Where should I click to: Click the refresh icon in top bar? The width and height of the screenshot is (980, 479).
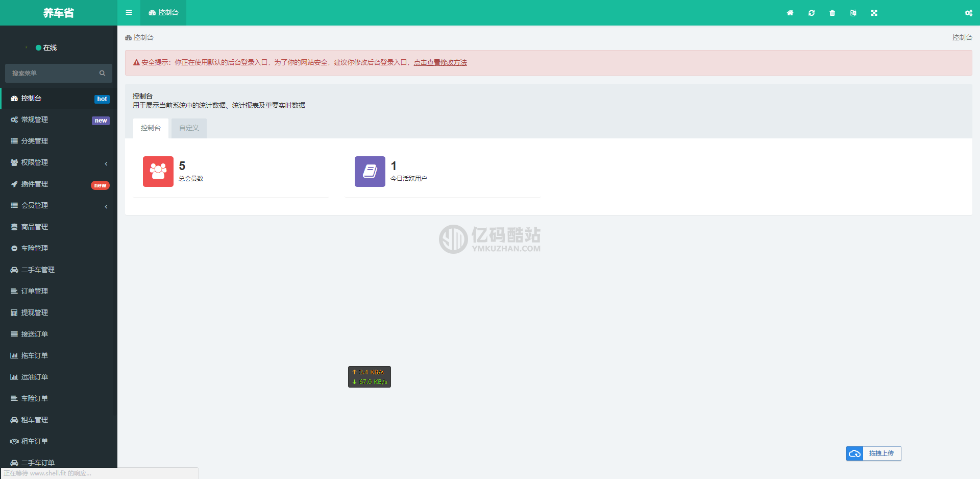pyautogui.click(x=812, y=13)
